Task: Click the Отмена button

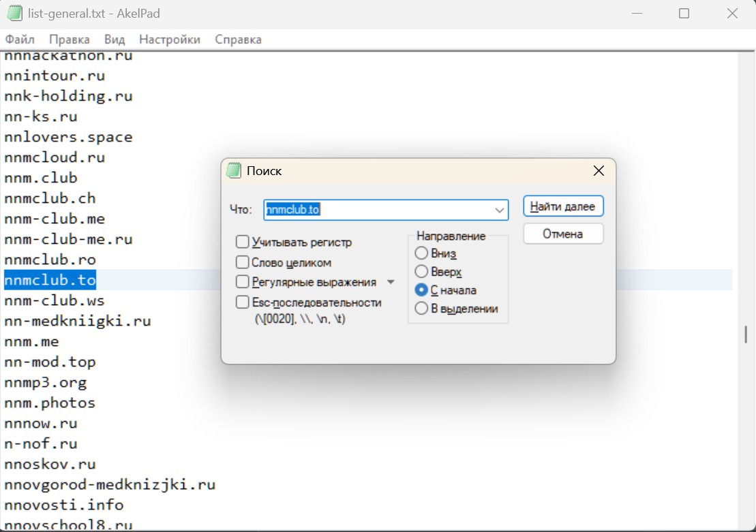Action: (563, 234)
